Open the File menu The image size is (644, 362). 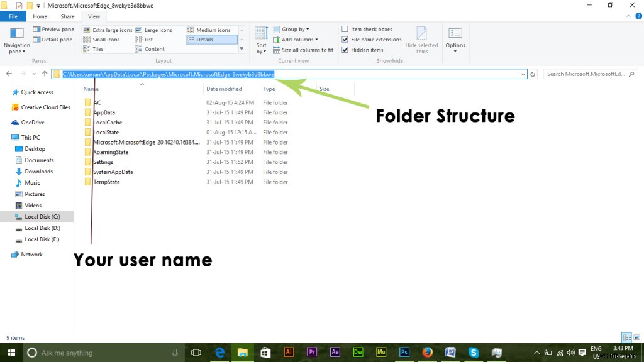(x=13, y=16)
